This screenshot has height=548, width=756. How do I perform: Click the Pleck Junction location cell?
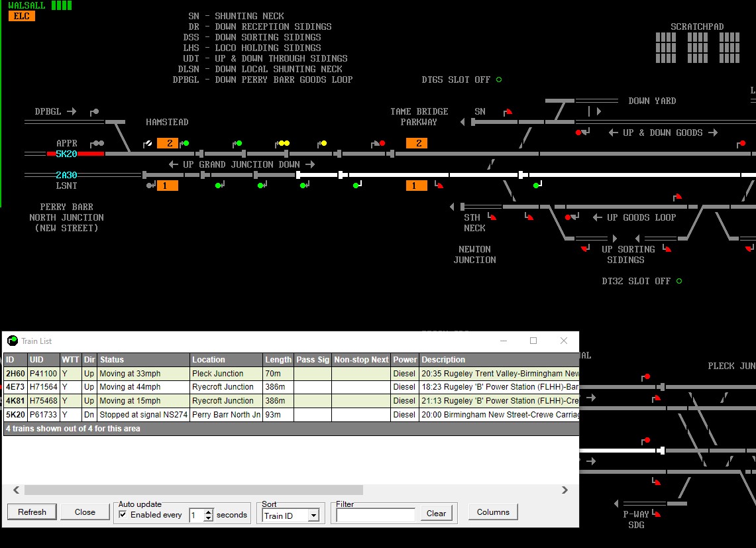pyautogui.click(x=226, y=373)
